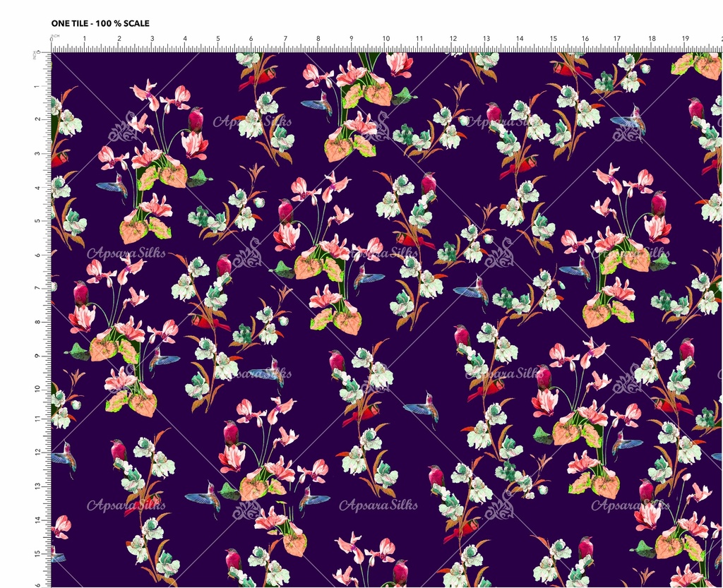The image size is (723, 588).
Task: Click the 10-inch mark on the horizontal ruler
Action: click(x=386, y=40)
